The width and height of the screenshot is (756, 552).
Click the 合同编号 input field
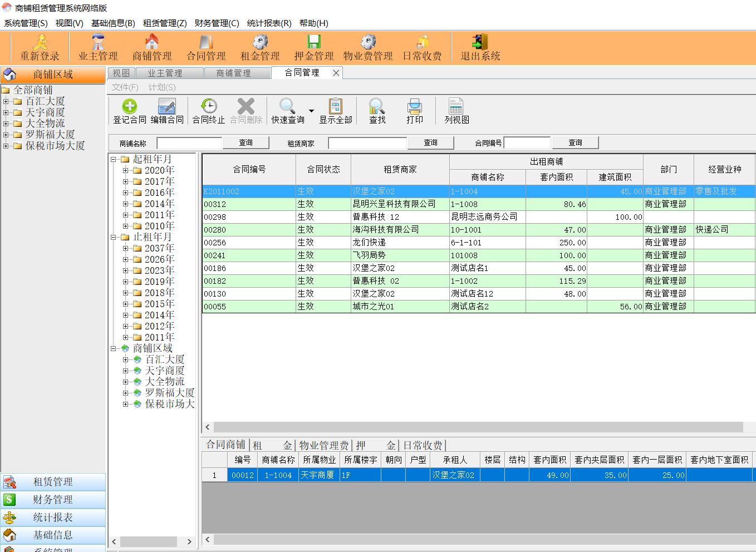527,143
